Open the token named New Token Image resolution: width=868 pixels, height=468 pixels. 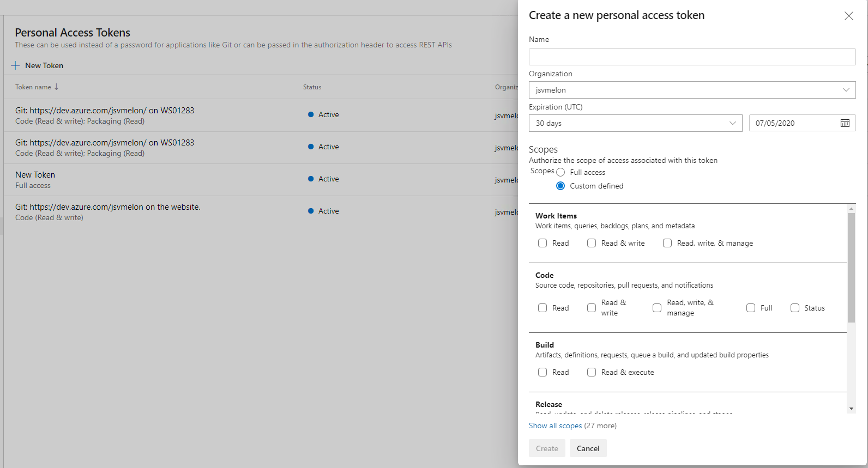click(35, 175)
